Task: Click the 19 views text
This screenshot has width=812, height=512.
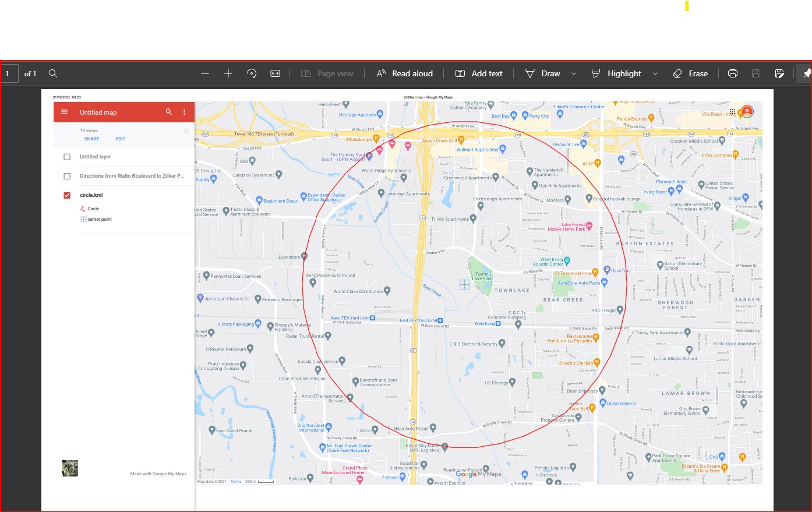Action: tap(89, 130)
